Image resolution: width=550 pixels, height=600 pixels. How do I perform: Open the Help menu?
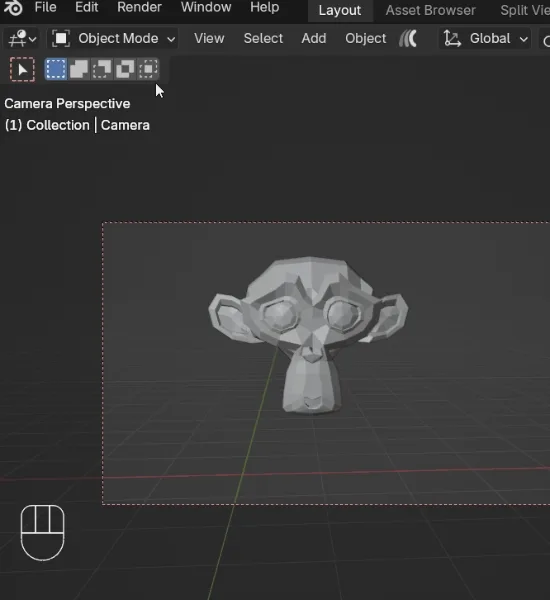[x=264, y=7]
